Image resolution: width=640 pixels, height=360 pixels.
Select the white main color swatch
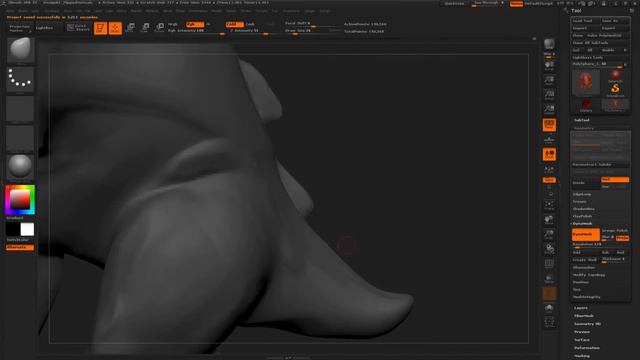[x=27, y=229]
